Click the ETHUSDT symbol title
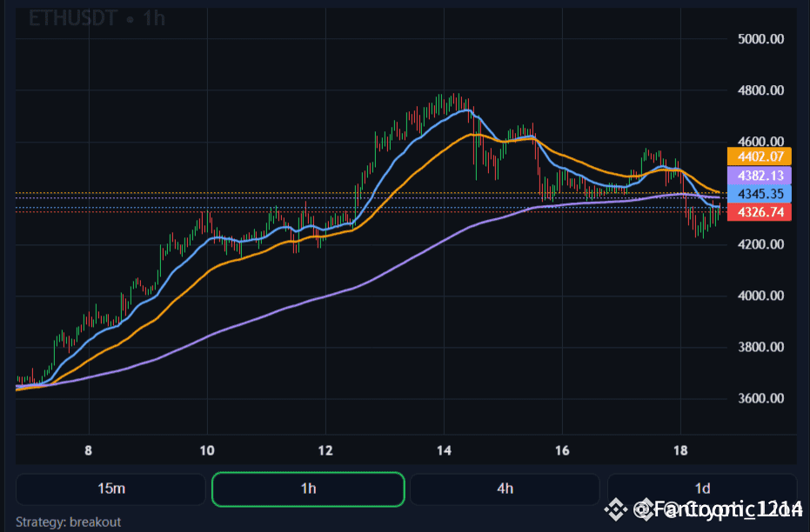 click(x=73, y=18)
